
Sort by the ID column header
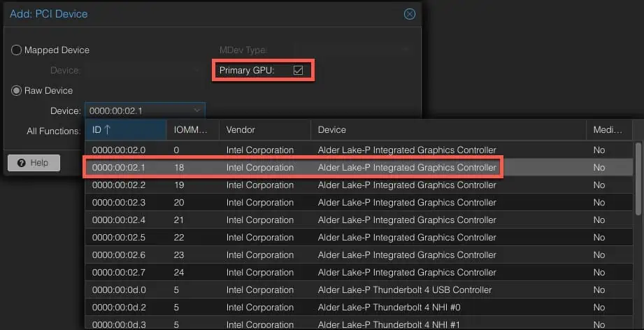tap(125, 129)
